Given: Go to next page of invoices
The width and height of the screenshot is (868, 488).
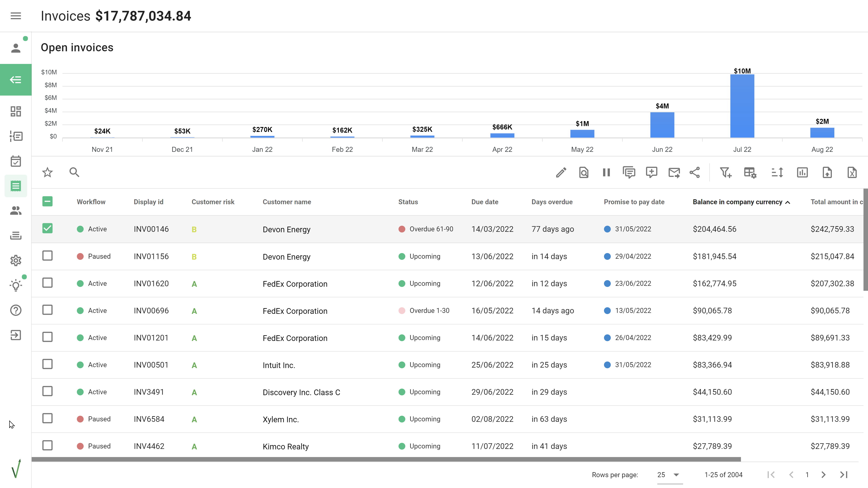Looking at the screenshot, I should pos(823,475).
